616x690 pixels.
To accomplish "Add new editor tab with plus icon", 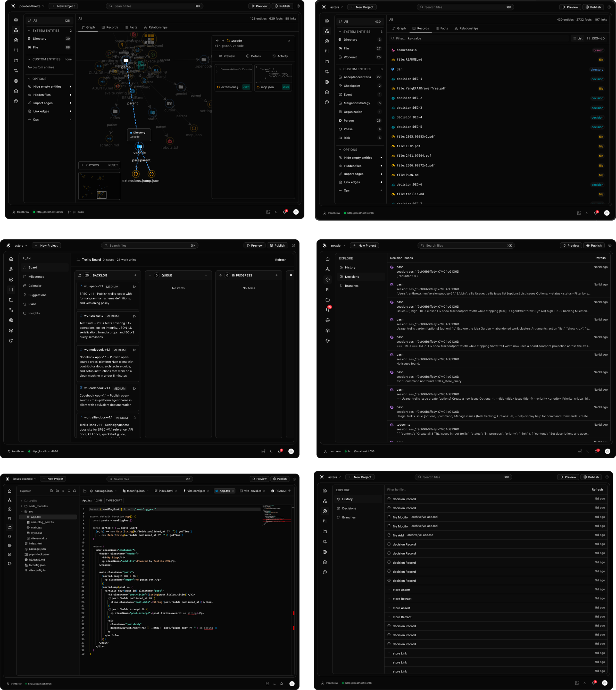I will 289,491.
